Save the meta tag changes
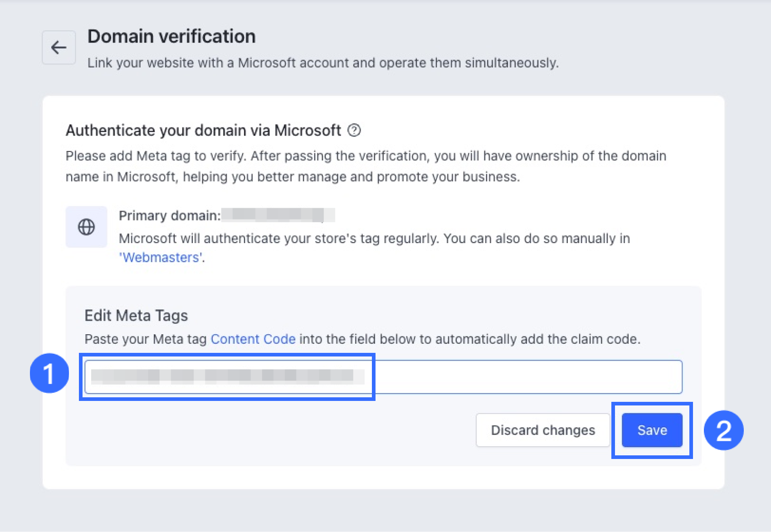Viewport: 771px width, 532px height. point(652,430)
